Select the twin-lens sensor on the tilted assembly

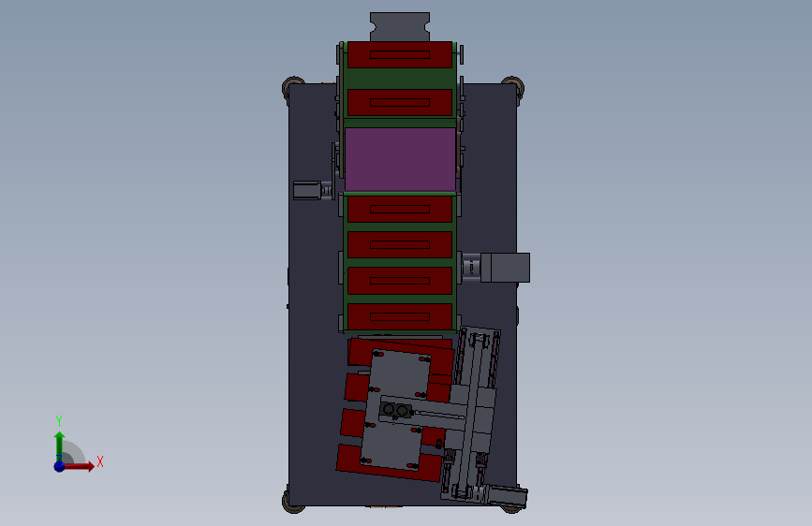pyautogui.click(x=396, y=411)
